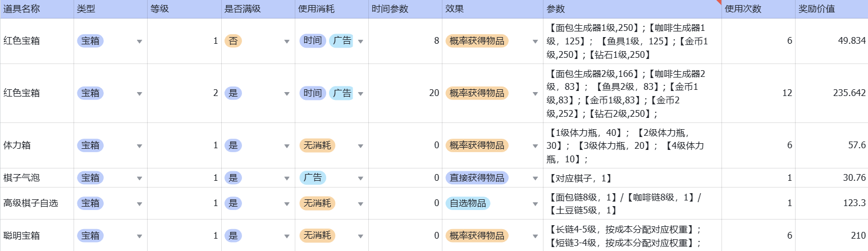Image resolution: width=868 pixels, height=251 pixels.
Task: Select the 棋子气泡 name cell
Action: (x=37, y=178)
